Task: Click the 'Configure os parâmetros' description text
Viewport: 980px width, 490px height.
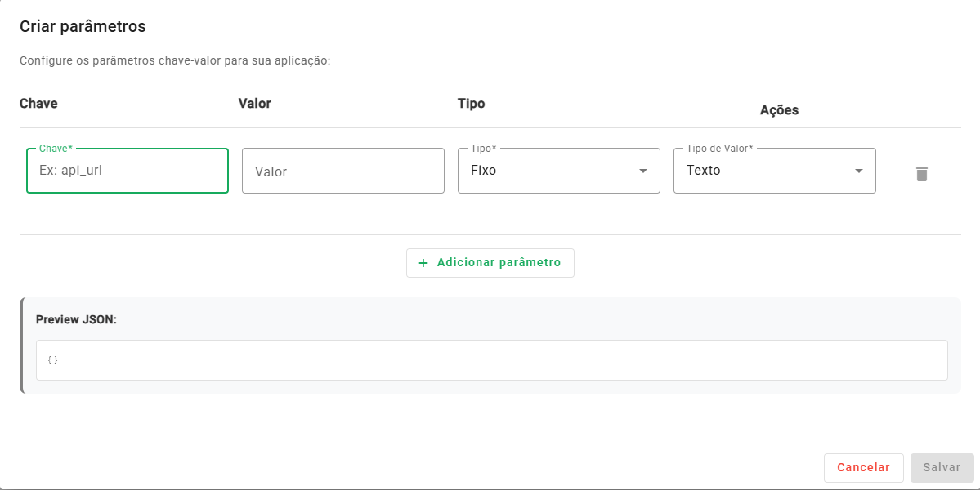Action: [x=174, y=61]
